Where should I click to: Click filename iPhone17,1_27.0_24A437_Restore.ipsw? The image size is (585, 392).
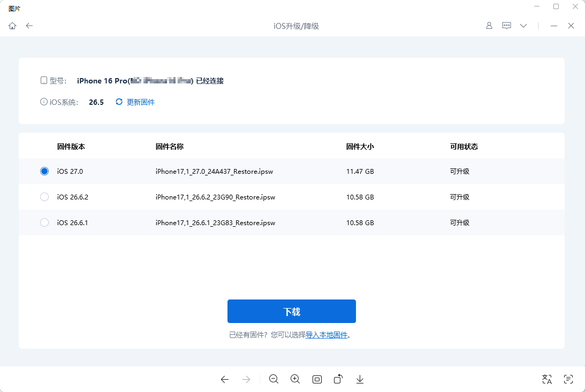coord(214,172)
